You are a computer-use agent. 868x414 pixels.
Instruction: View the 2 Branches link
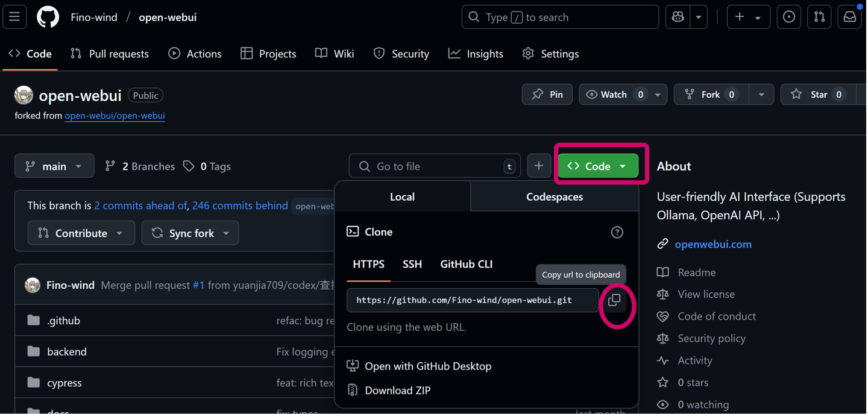pos(140,166)
